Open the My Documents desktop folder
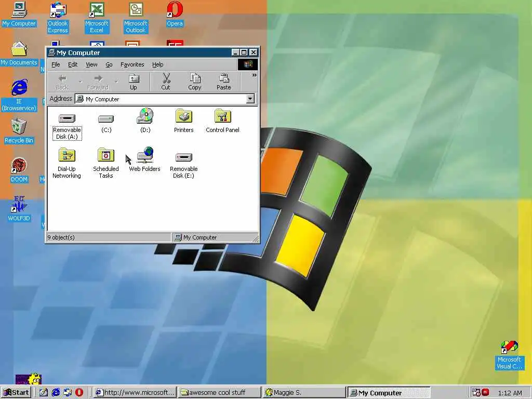 point(19,54)
